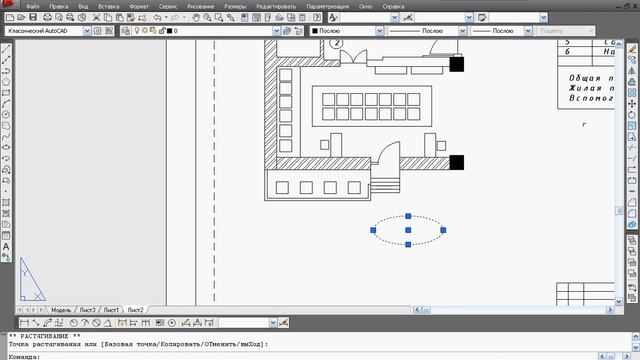640x360 pixels.
Task: Select the Circle tool in Draw toolbar
Action: click(x=6, y=115)
